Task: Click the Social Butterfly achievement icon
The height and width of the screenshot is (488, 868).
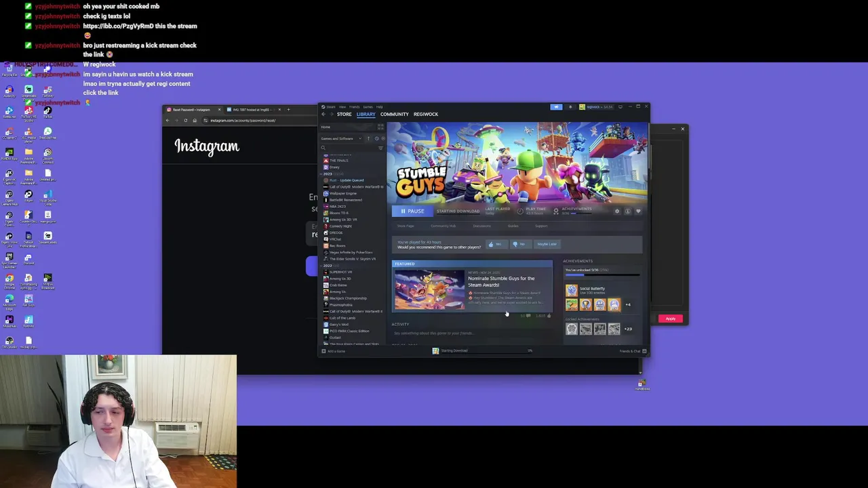Action: pyautogui.click(x=572, y=290)
